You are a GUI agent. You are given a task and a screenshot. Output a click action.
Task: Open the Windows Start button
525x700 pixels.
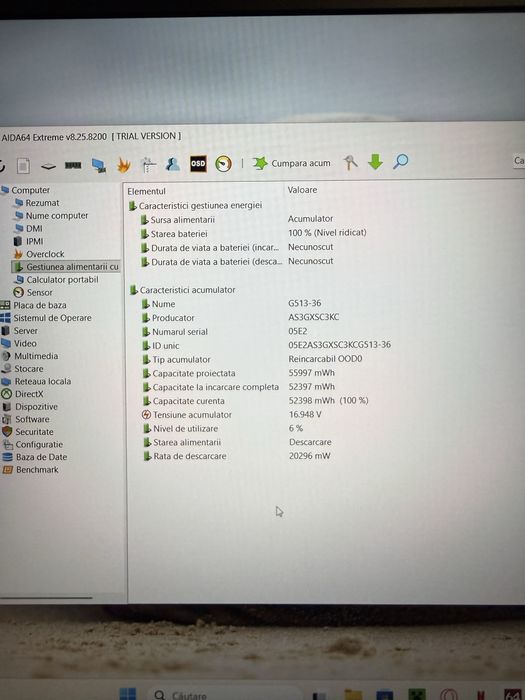tap(128, 694)
